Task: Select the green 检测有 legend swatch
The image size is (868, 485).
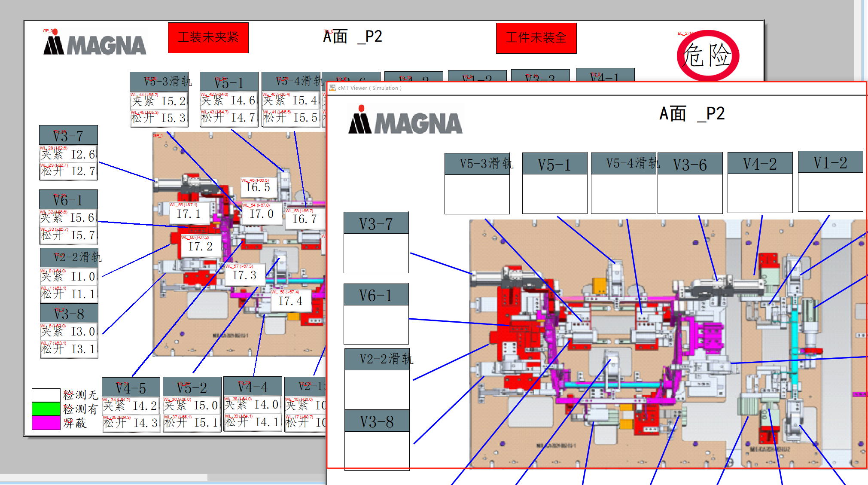Action: point(46,409)
